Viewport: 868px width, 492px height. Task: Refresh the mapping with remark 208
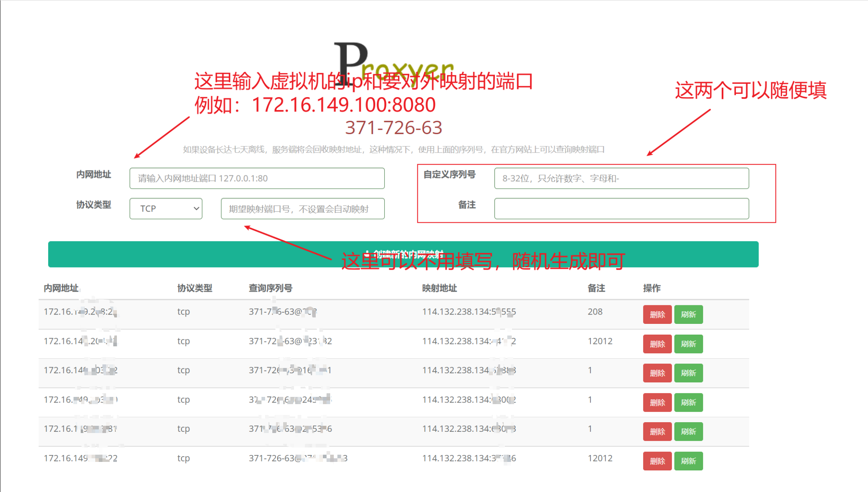pyautogui.click(x=688, y=315)
